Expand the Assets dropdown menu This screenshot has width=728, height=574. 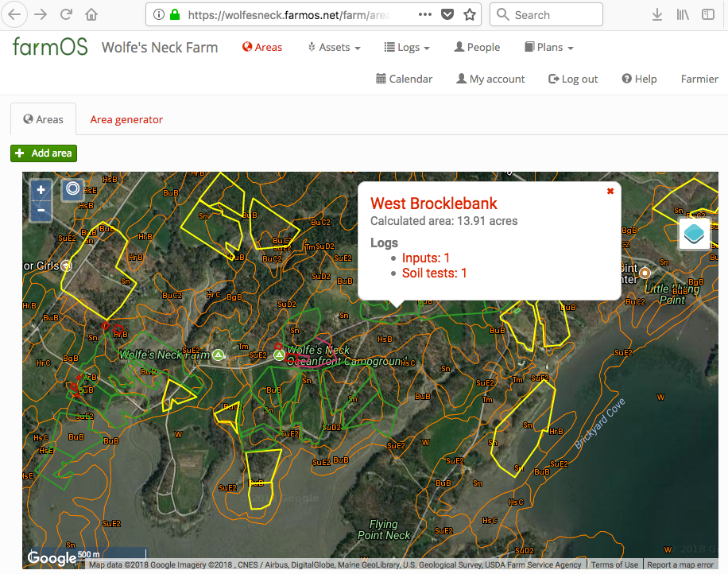[x=334, y=48]
